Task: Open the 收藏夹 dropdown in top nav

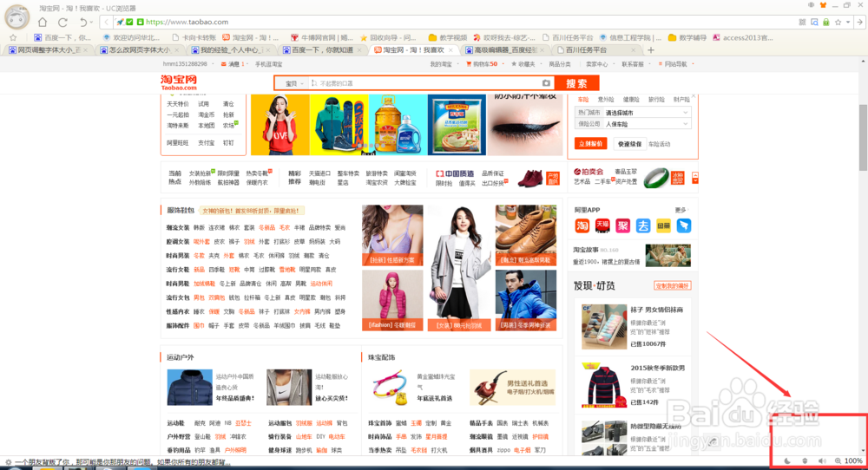Action: tap(527, 64)
